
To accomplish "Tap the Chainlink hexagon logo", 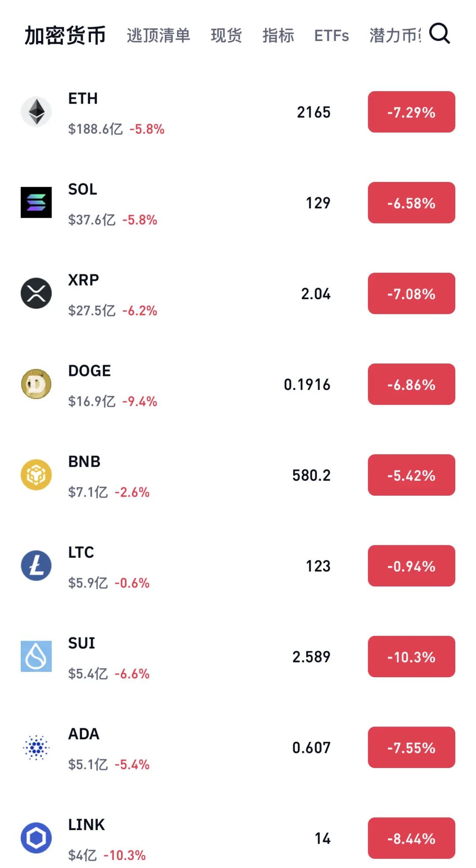I will pos(36,838).
